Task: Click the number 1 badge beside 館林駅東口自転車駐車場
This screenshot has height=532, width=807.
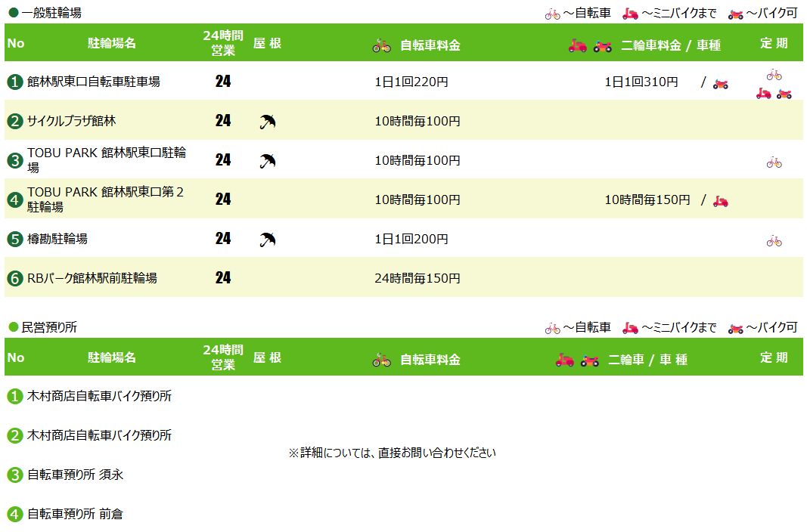Action: (x=15, y=82)
